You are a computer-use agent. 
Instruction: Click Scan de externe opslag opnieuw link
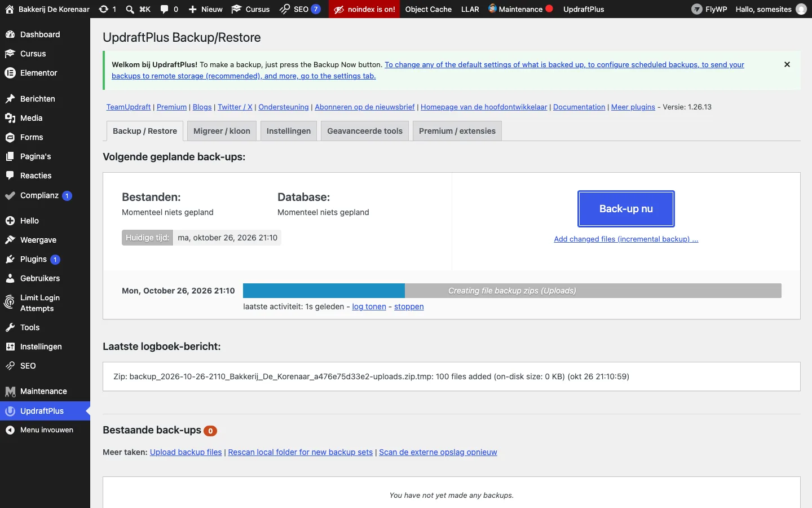point(438,452)
